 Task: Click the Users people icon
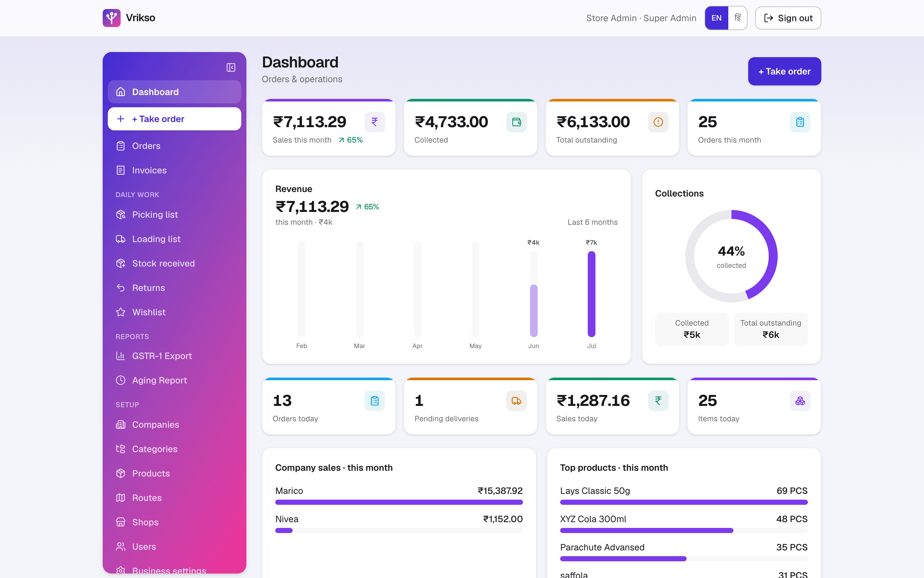121,547
